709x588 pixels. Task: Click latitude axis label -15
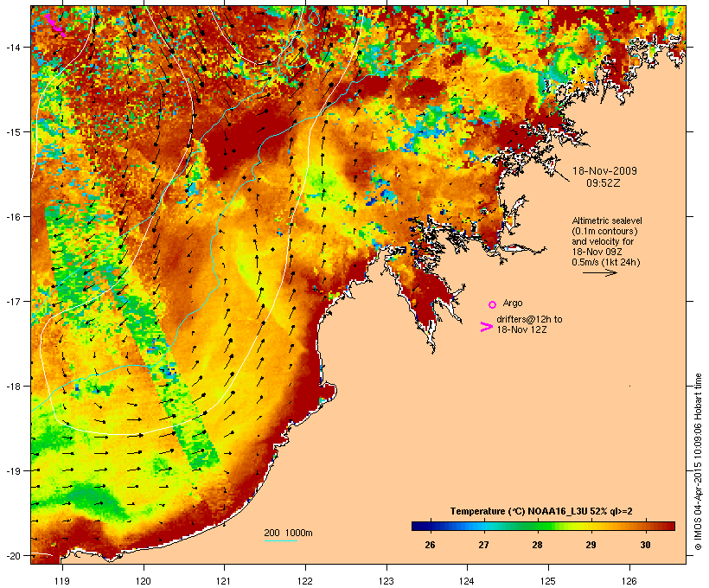point(12,132)
